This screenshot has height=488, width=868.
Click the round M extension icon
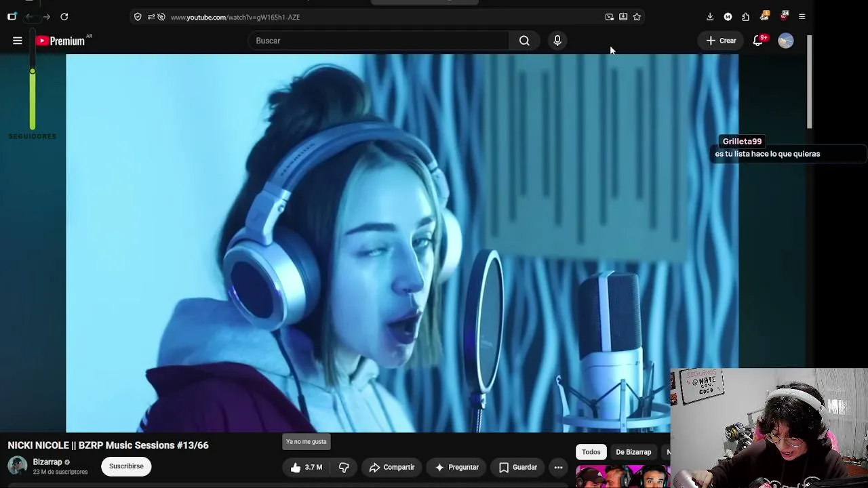(728, 17)
